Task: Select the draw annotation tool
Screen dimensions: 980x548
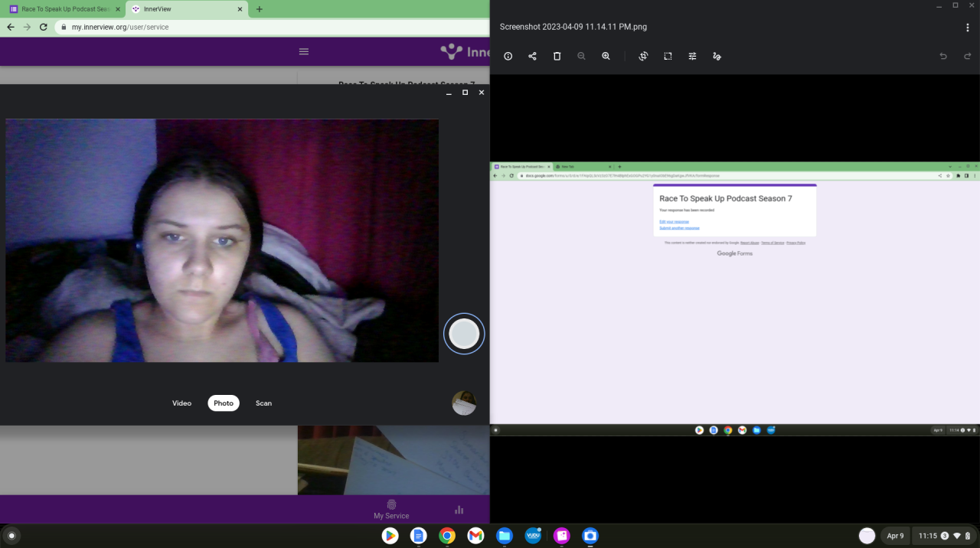Action: (717, 56)
